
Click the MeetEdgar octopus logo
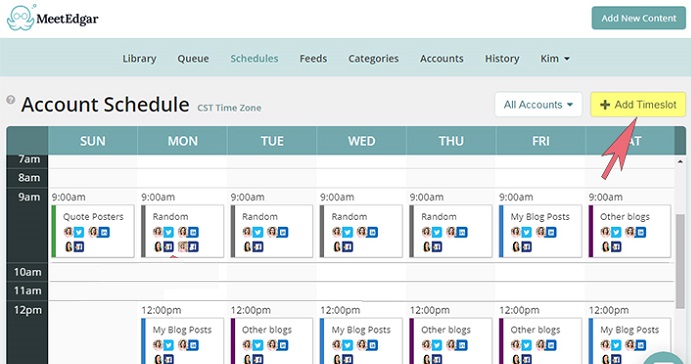click(21, 18)
